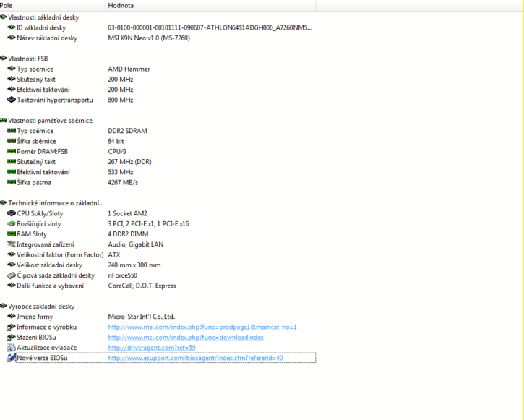
Task: Select the CoreCell, D.O.T. Express value
Action: point(142,286)
